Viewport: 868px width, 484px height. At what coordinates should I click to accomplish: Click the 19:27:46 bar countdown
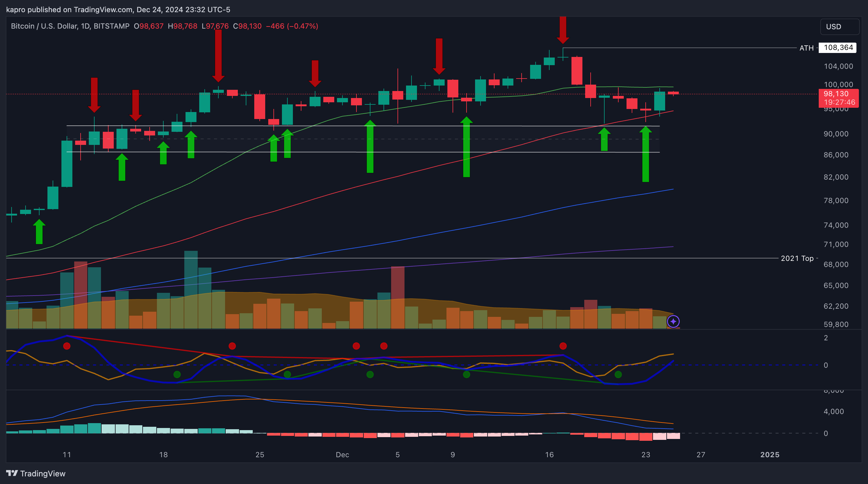(x=839, y=103)
